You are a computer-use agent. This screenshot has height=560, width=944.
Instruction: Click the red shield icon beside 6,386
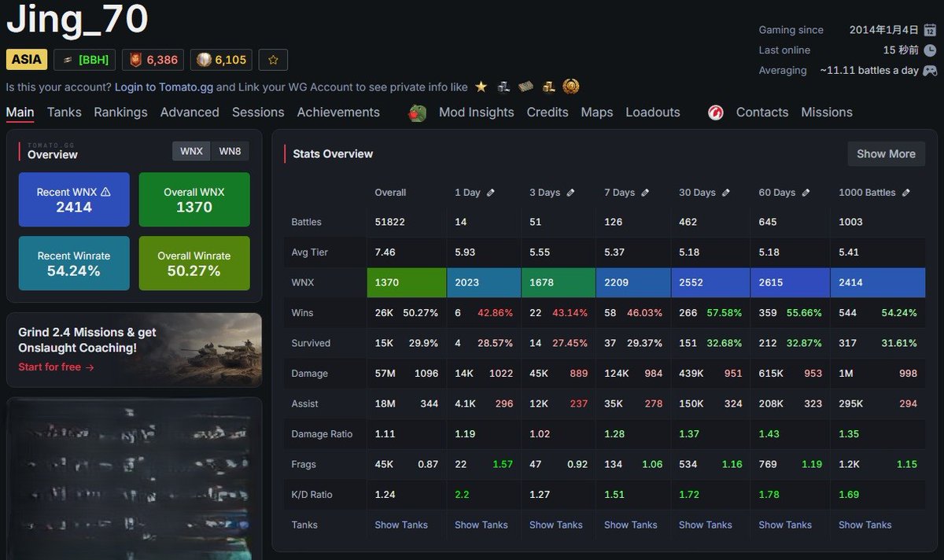pos(136,60)
